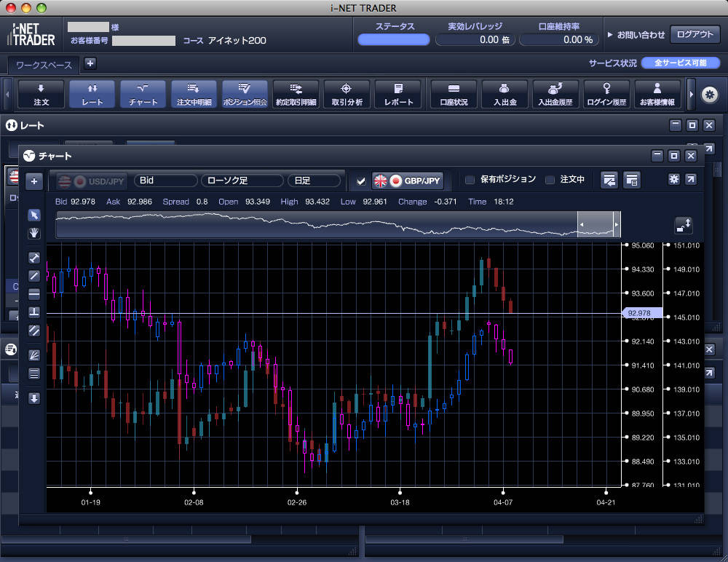The width and height of the screenshot is (728, 562).
Task: Open the USD/JPY currency pair selector
Action: click(92, 181)
